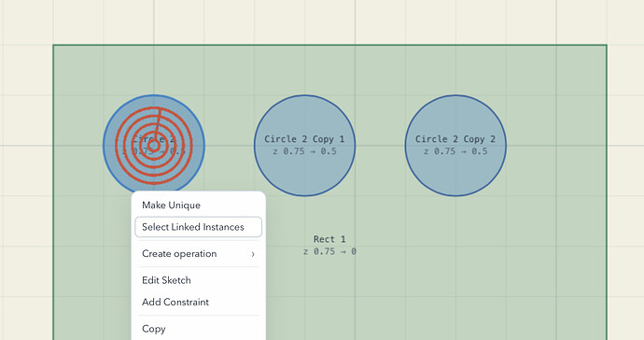The height and width of the screenshot is (340, 644).
Task: Click the z depth text under Circle 2 Copy 1
Action: 305,151
